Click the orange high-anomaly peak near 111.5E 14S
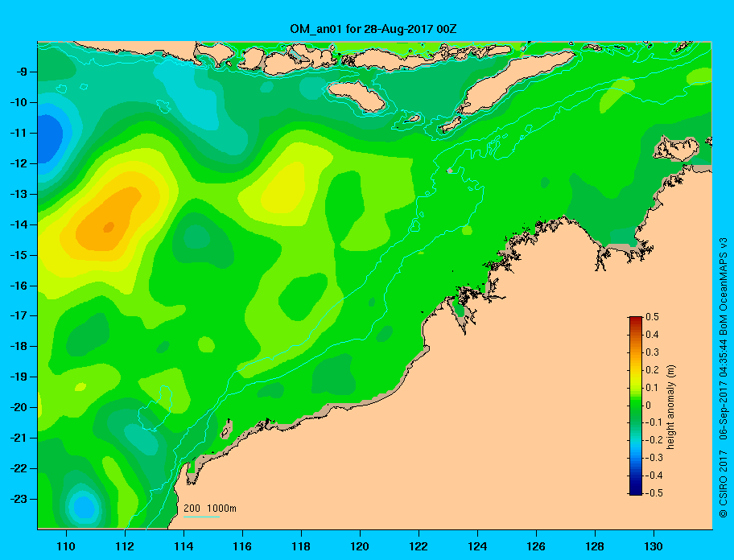The width and height of the screenshot is (734, 560). 109,227
